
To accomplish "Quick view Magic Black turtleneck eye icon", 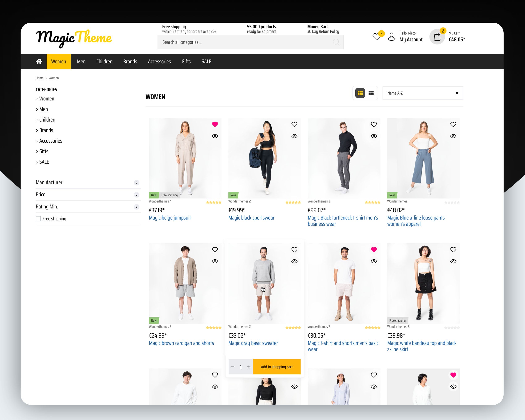I will tap(374, 136).
